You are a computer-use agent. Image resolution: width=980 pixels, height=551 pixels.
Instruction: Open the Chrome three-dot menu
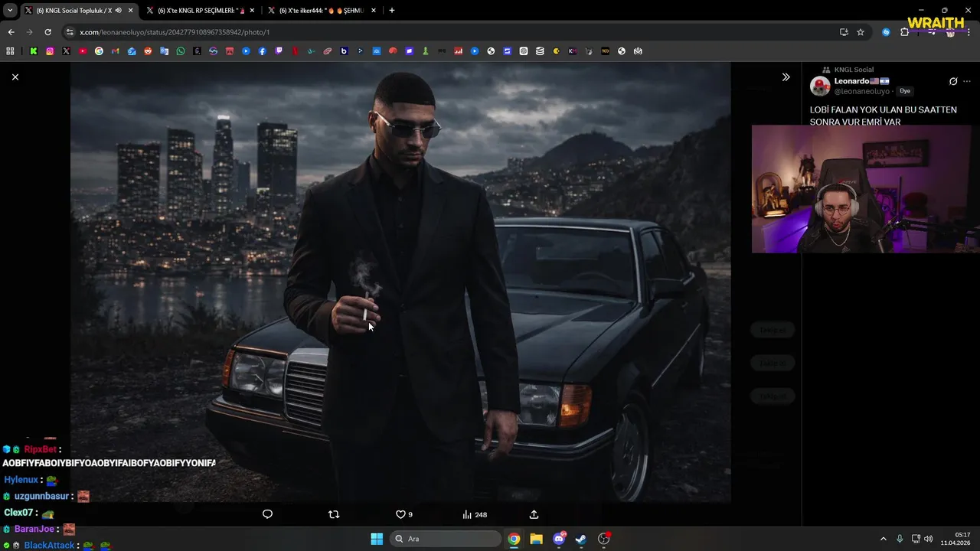(x=969, y=32)
